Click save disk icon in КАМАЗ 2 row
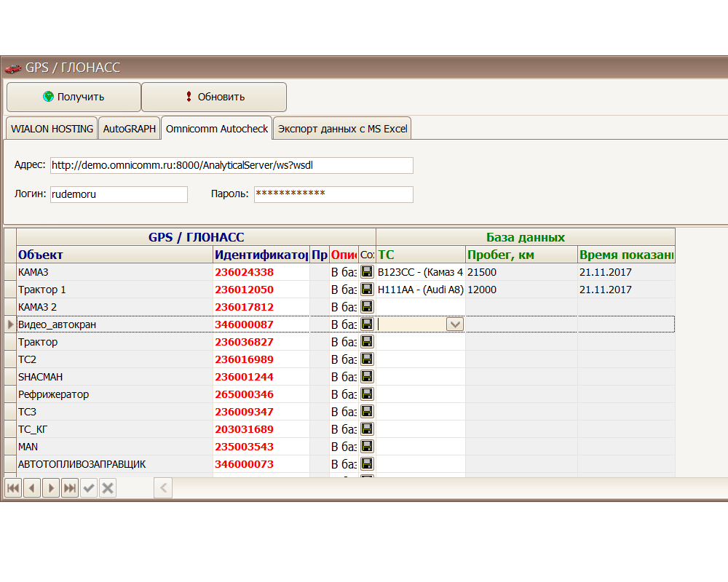This screenshot has width=728, height=582. [367, 307]
